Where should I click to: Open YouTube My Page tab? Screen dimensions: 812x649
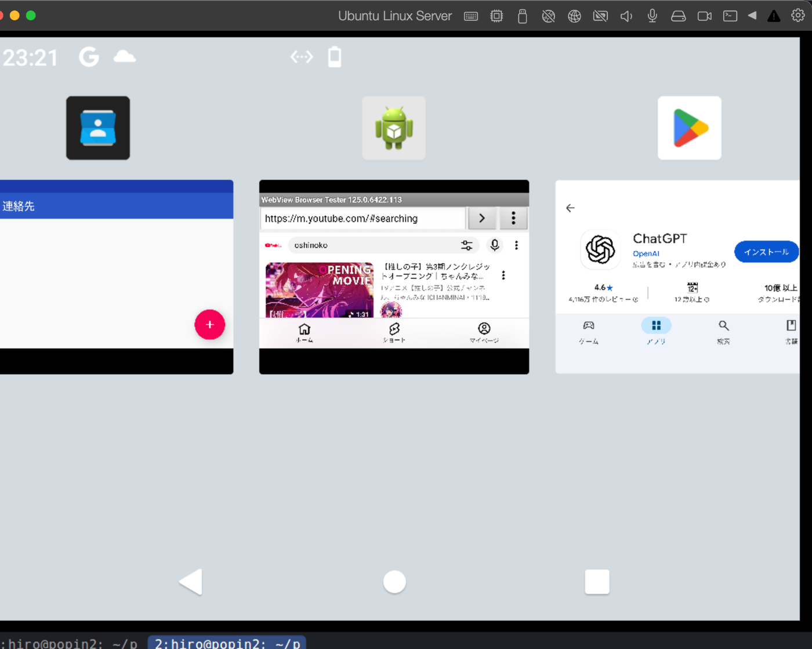(484, 333)
